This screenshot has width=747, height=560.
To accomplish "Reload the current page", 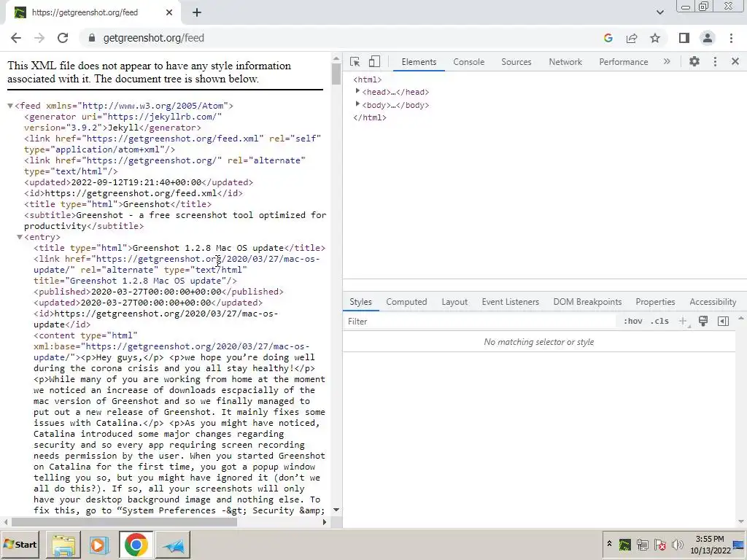I will pos(63,38).
